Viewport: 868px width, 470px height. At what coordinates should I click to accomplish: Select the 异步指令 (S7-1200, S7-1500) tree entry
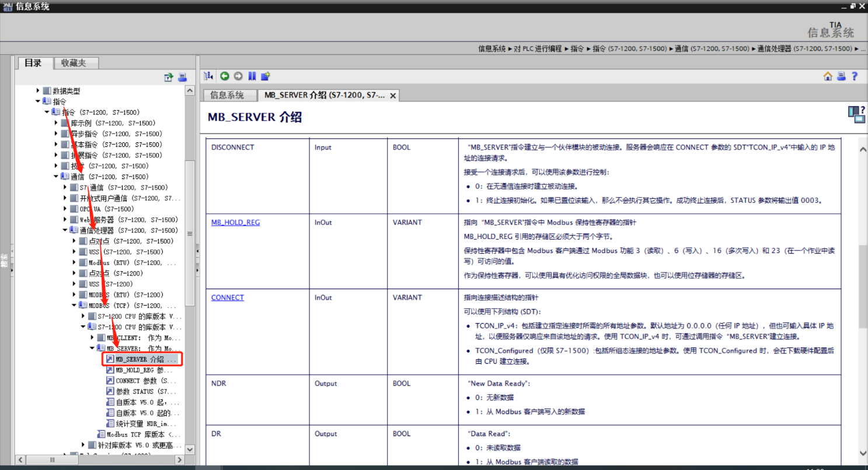pos(116,134)
